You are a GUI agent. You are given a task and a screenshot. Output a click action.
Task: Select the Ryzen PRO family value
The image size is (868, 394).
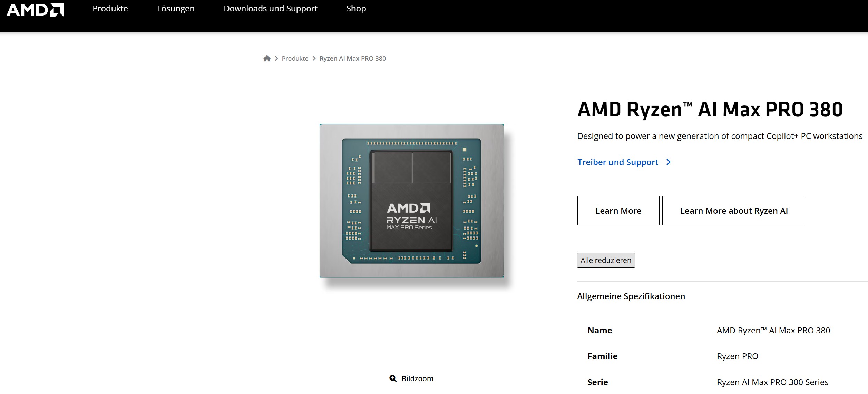pos(738,356)
